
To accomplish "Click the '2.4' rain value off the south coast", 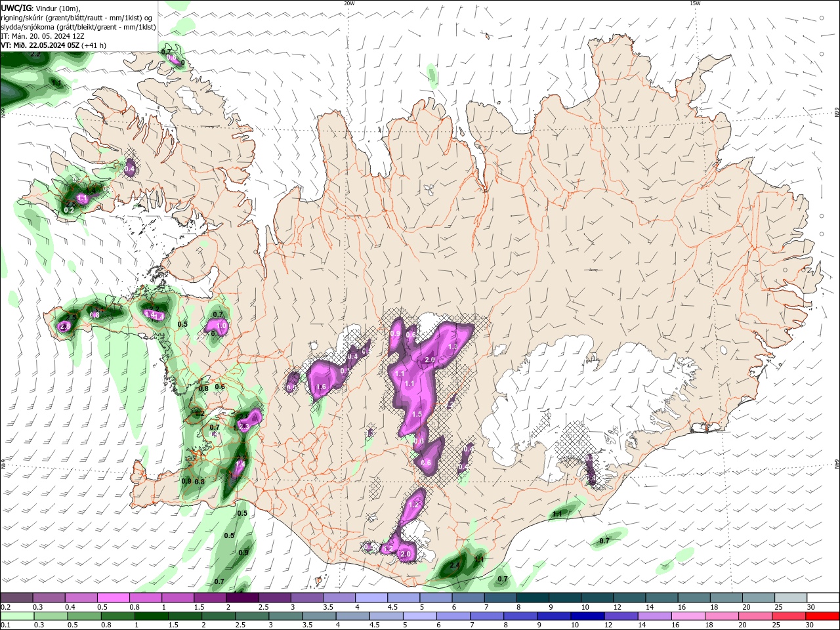I will [x=454, y=564].
